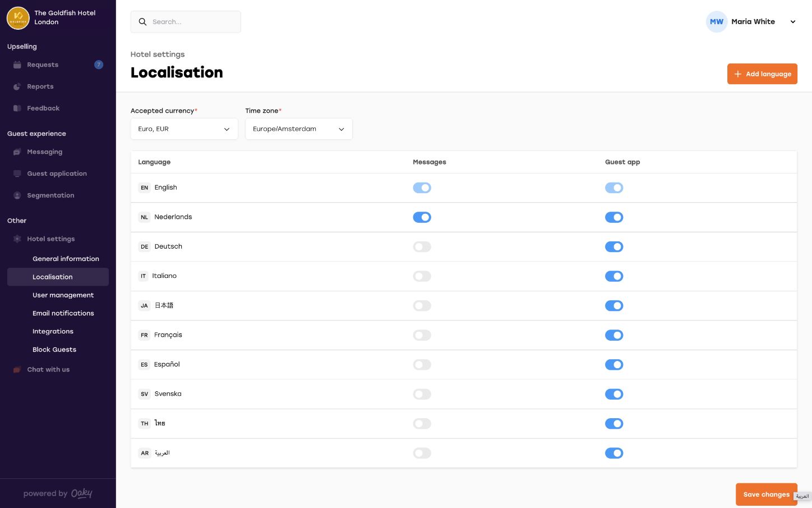Viewport: 812px width, 508px height.
Task: Go to Email notifications menu item
Action: (63, 313)
